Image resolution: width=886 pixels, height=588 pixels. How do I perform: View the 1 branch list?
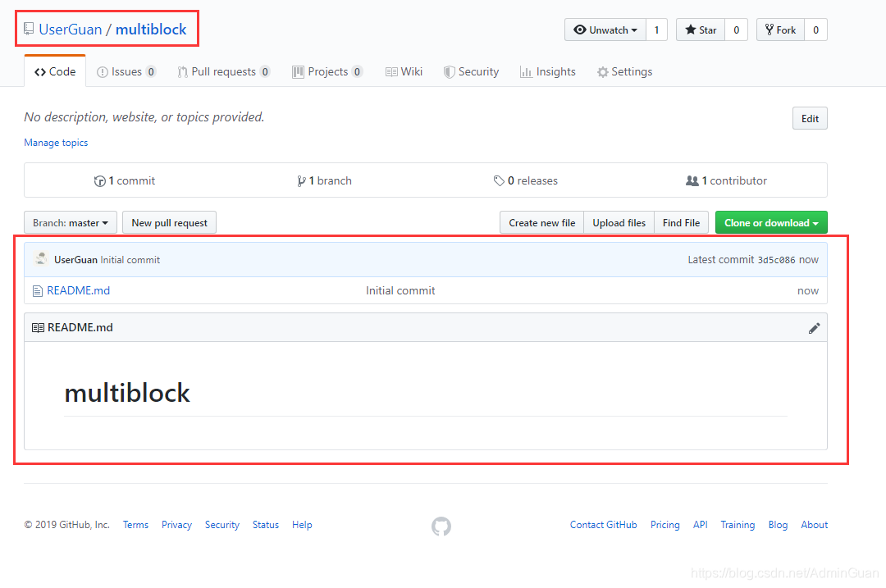324,180
